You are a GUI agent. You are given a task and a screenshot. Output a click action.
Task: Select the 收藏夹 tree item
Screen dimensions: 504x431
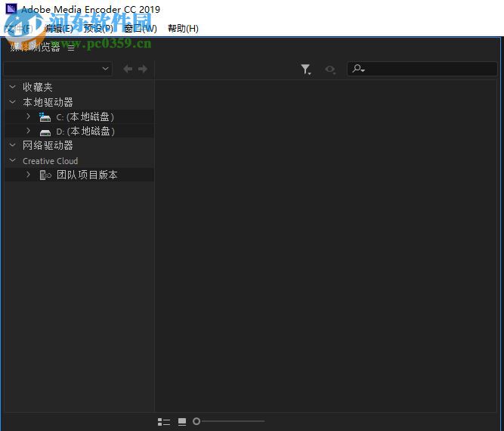[38, 87]
